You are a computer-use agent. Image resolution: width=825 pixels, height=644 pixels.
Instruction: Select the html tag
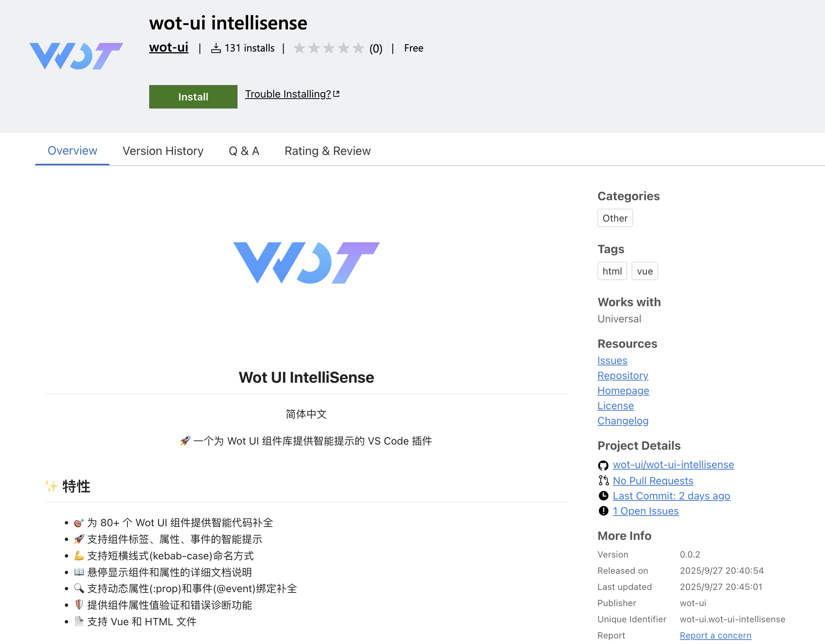pos(612,271)
